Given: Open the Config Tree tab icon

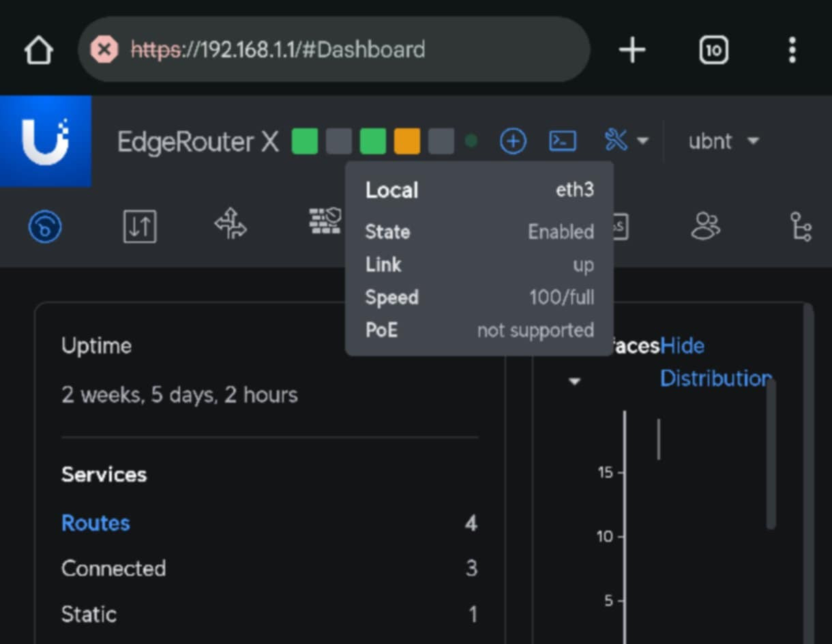Looking at the screenshot, I should point(801,226).
